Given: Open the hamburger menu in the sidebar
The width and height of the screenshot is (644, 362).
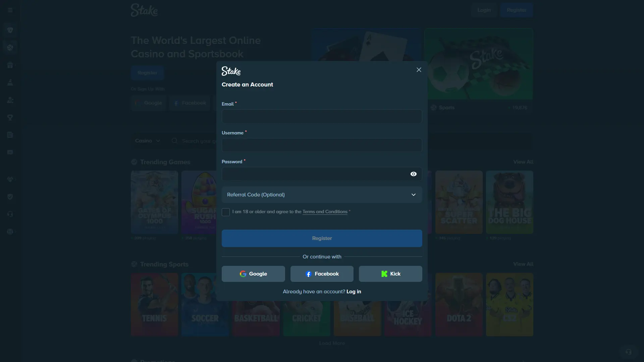Looking at the screenshot, I should [x=10, y=10].
